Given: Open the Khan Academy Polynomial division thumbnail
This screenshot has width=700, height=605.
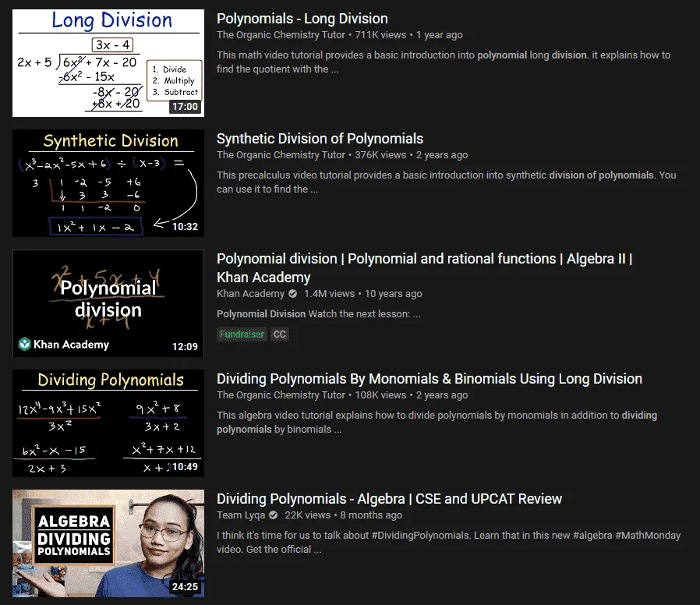Looking at the screenshot, I should 108,303.
